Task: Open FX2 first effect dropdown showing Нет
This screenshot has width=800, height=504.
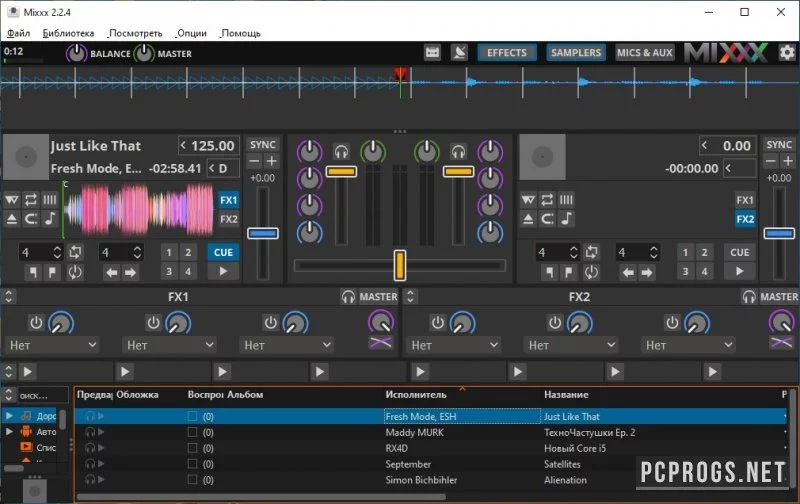Action: pos(454,345)
